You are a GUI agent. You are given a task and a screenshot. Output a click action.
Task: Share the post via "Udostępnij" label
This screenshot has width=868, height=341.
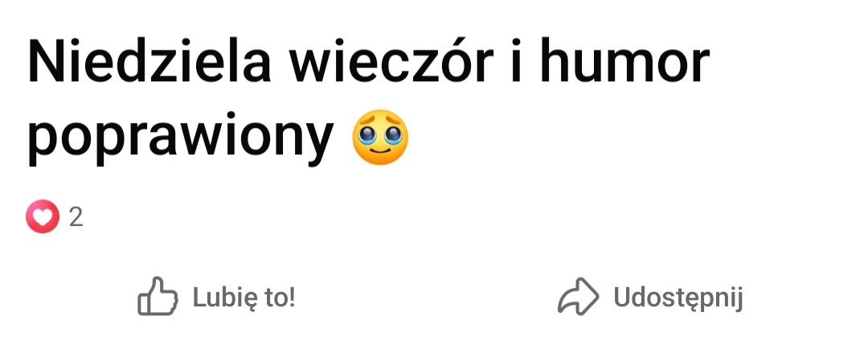(x=678, y=299)
